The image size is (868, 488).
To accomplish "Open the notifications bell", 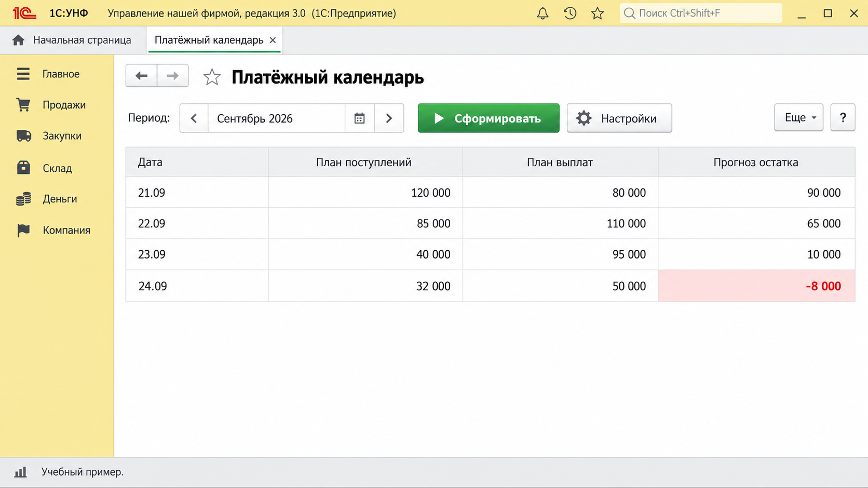I will tap(542, 13).
